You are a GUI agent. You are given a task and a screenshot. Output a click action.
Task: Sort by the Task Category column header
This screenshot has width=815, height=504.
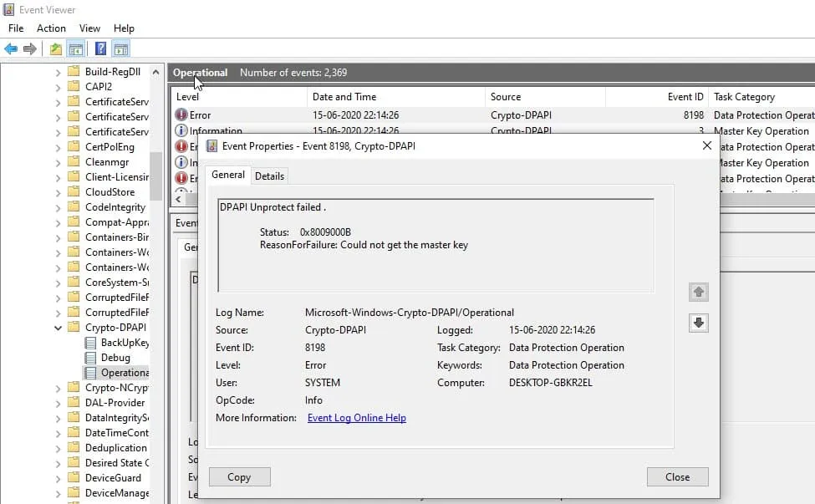(762, 97)
